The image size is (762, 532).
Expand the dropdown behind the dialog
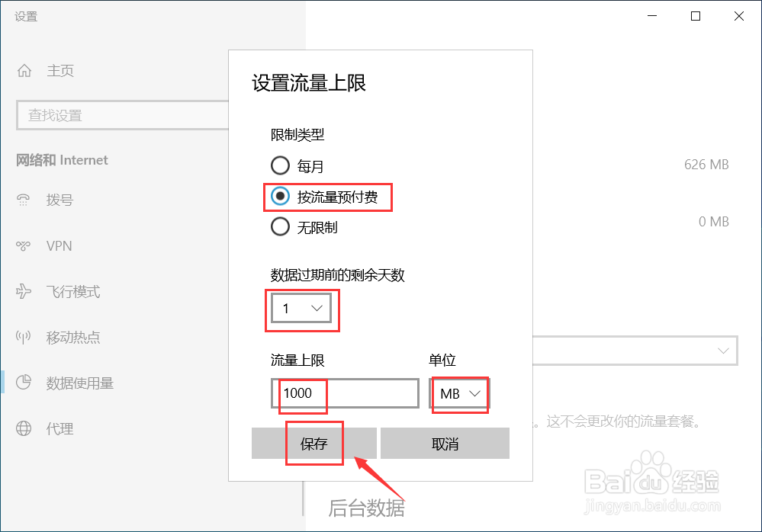tap(635, 350)
